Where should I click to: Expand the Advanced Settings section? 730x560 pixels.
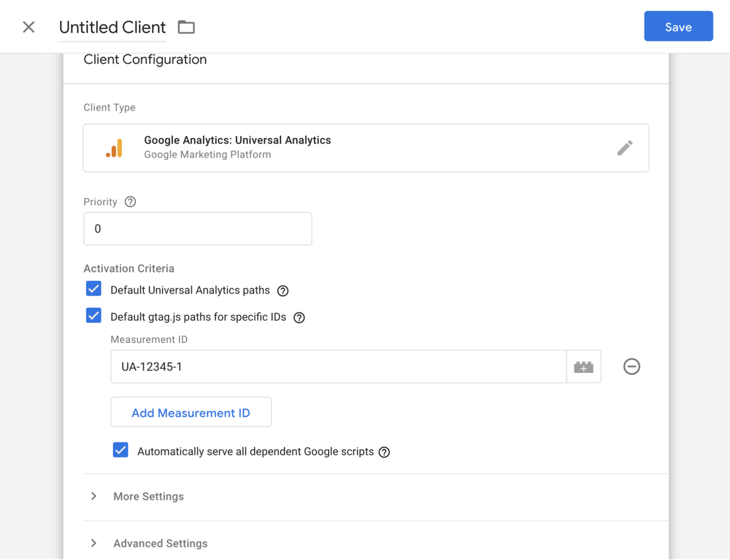point(160,543)
